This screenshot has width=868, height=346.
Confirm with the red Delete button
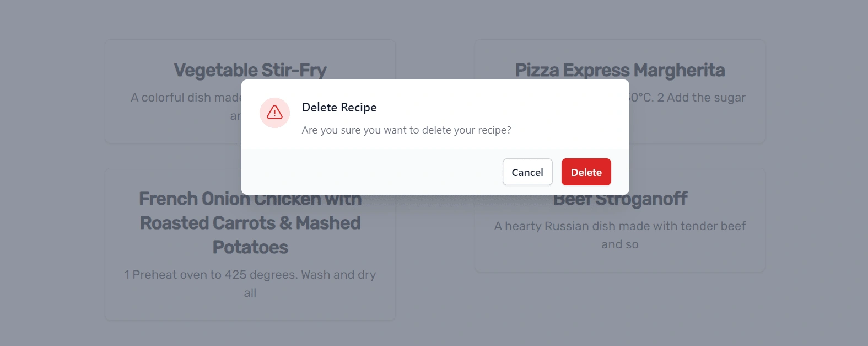586,172
